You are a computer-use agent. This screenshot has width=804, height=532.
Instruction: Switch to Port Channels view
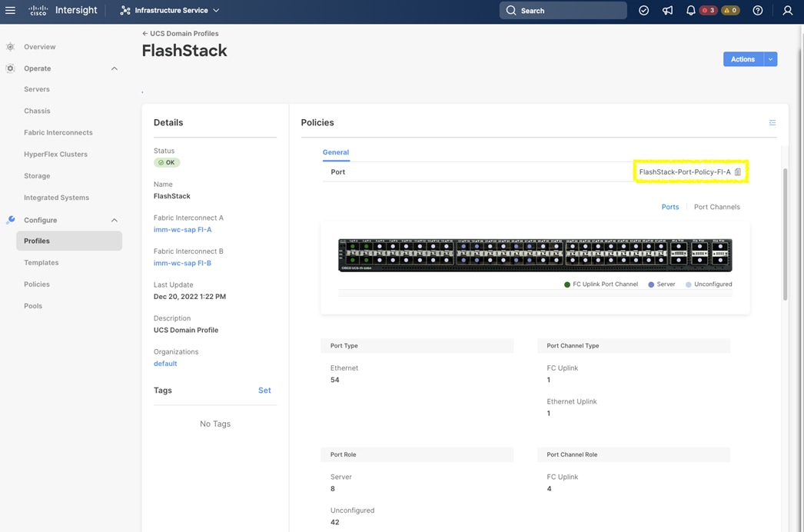717,207
